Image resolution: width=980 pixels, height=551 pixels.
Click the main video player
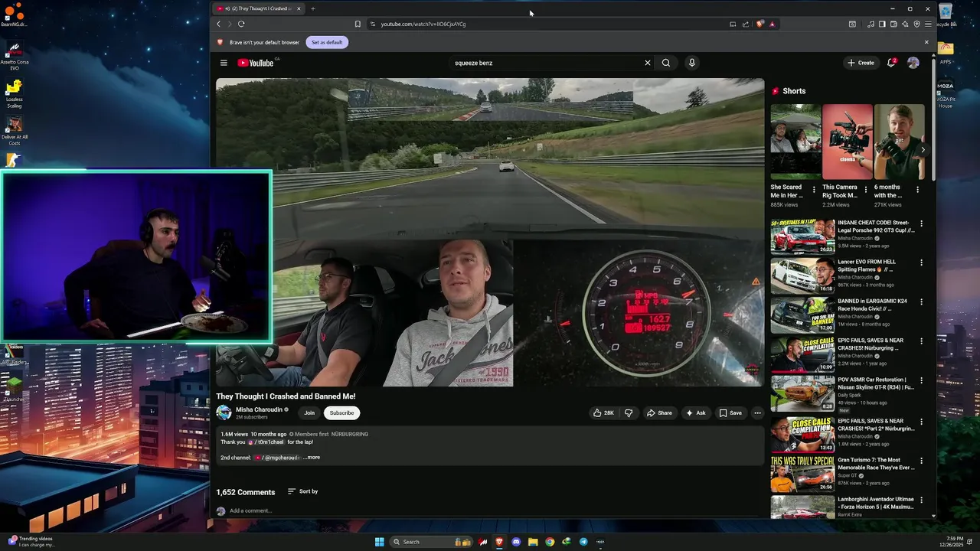click(490, 233)
